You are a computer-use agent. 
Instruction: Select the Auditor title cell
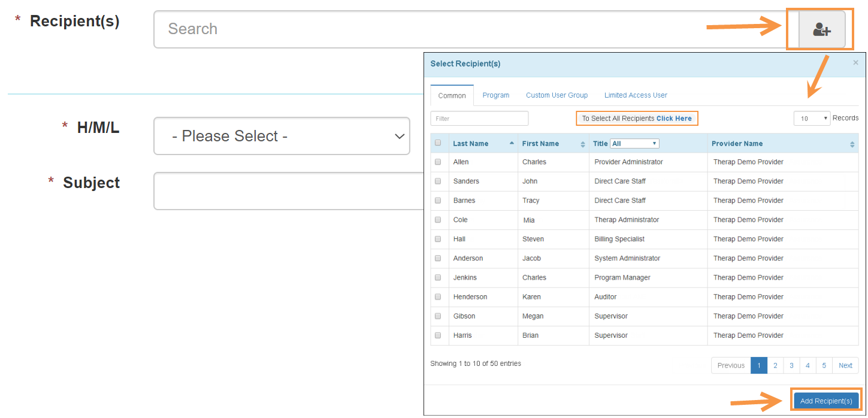point(648,296)
